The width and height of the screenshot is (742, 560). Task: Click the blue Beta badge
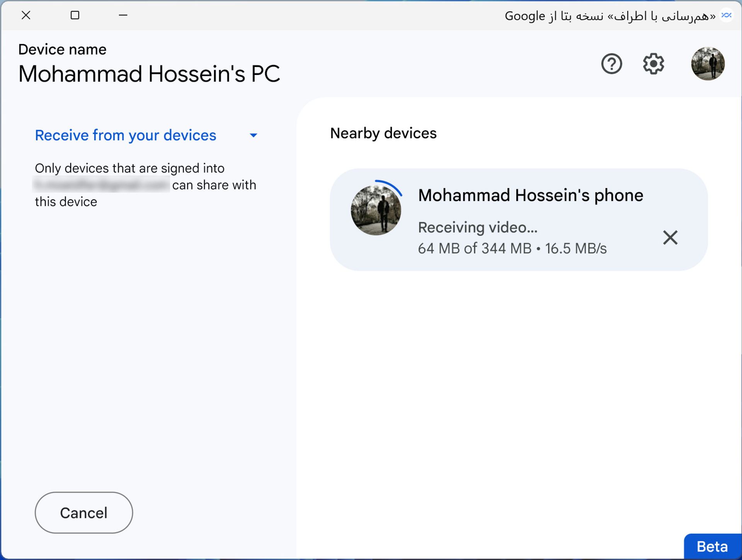[x=712, y=546]
